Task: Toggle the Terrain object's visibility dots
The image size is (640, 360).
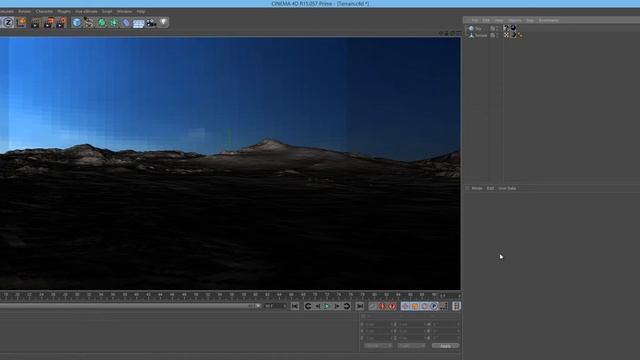Action: (497, 36)
